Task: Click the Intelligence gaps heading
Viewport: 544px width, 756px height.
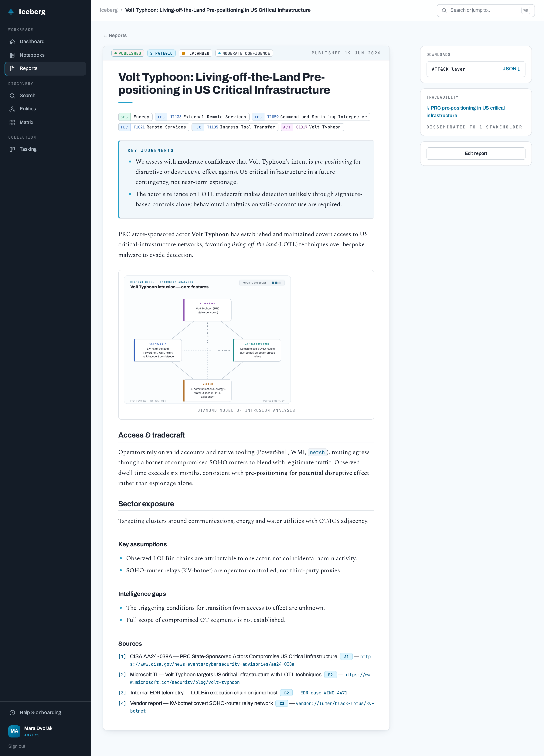Action: (x=142, y=594)
